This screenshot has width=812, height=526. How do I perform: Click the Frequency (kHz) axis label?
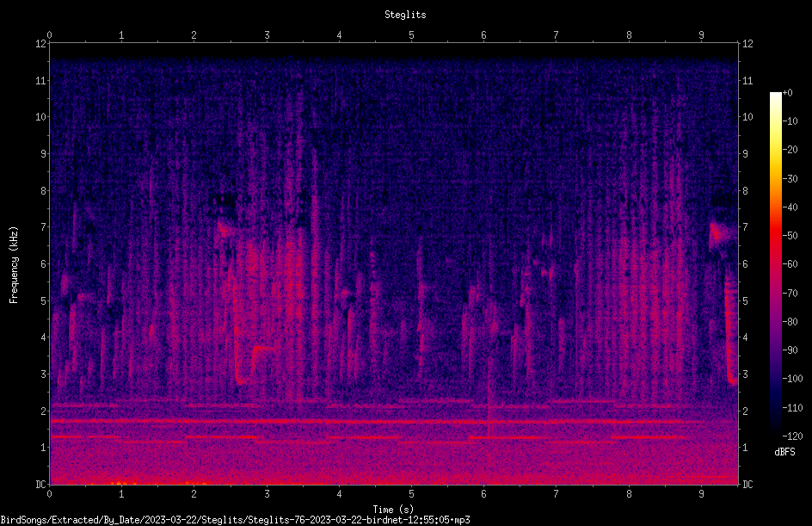(x=14, y=265)
